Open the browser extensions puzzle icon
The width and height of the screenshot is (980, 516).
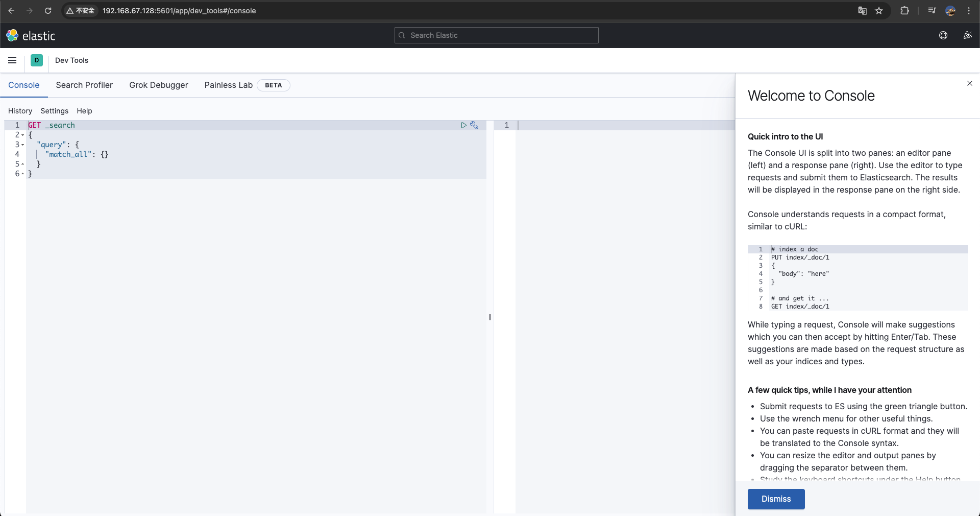tap(904, 11)
